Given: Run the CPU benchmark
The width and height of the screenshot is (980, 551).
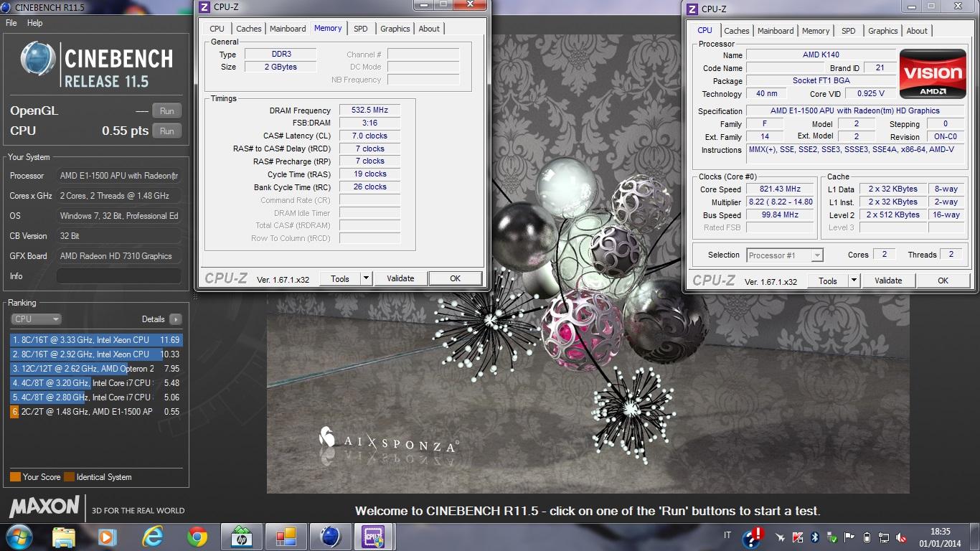Looking at the screenshot, I should point(167,131).
